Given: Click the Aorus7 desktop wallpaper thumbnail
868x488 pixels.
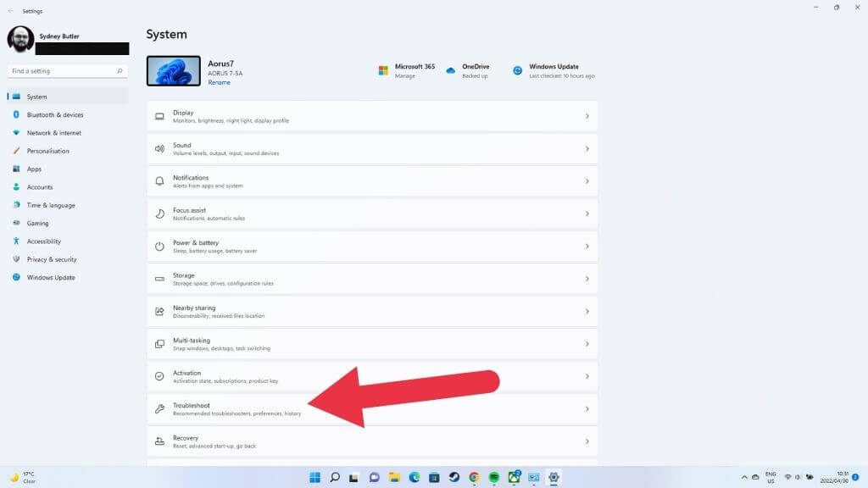Looking at the screenshot, I should 173,71.
